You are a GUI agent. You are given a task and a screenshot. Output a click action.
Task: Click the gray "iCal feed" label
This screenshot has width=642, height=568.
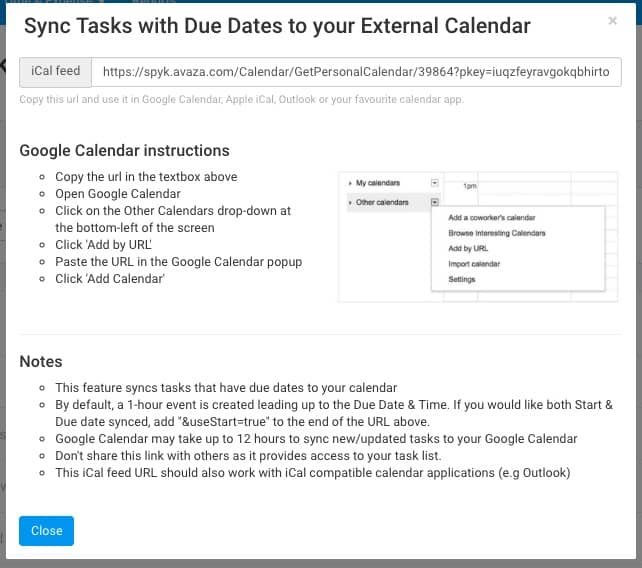pyautogui.click(x=56, y=72)
